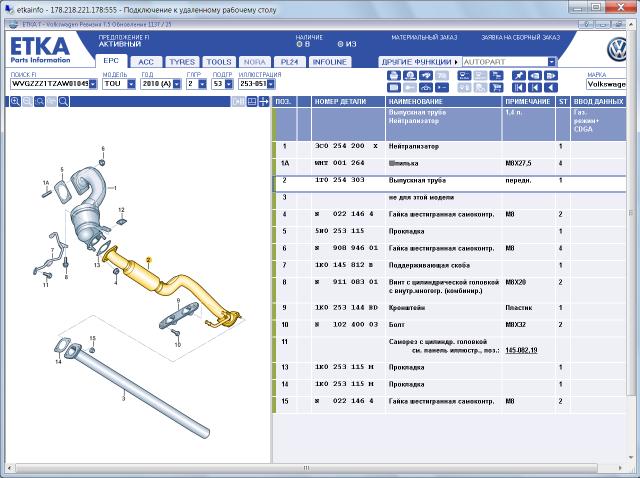
Task: Click the dot-and-dash toolbar icon
Action: tap(442, 87)
